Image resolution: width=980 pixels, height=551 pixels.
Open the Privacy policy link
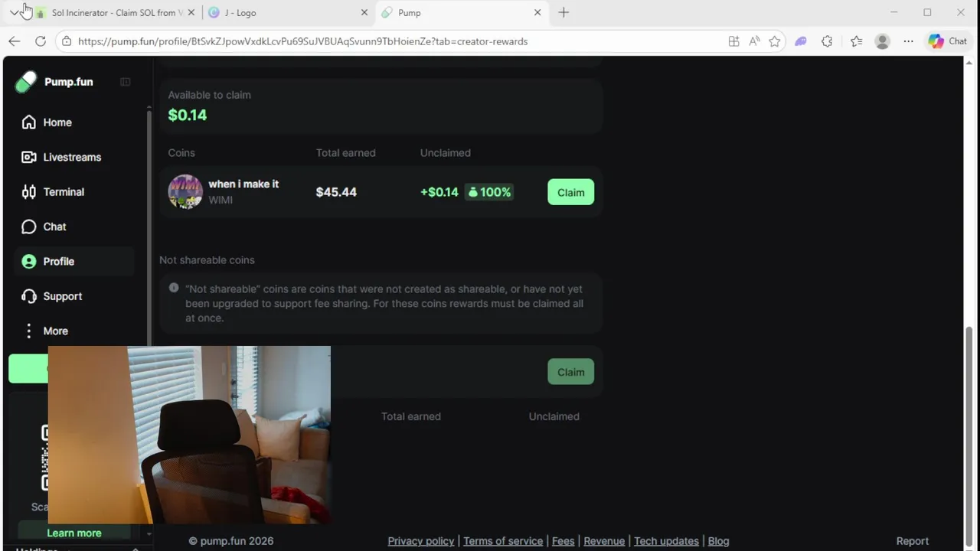tap(421, 541)
